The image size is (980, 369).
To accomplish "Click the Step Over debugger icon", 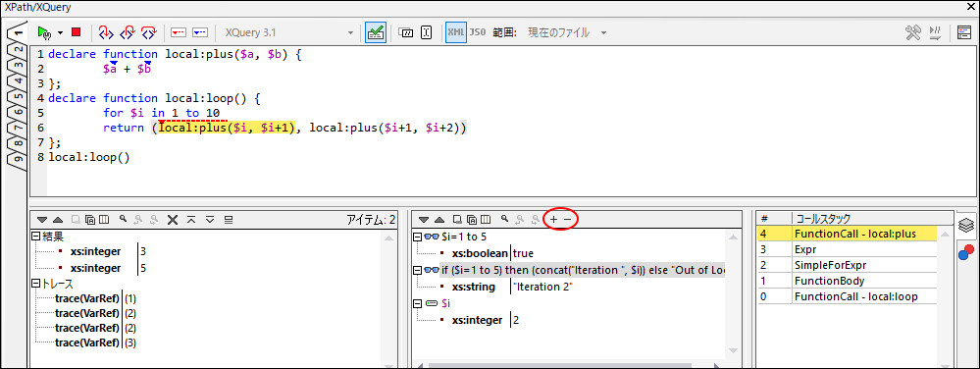I will pyautogui.click(x=148, y=32).
